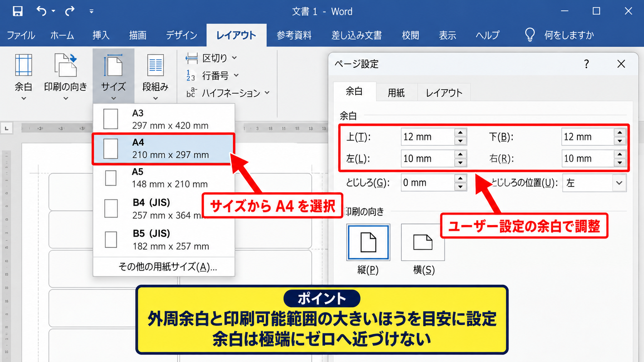Choose 横(S) landscape orientation
The width and height of the screenshot is (644, 362).
point(423,242)
